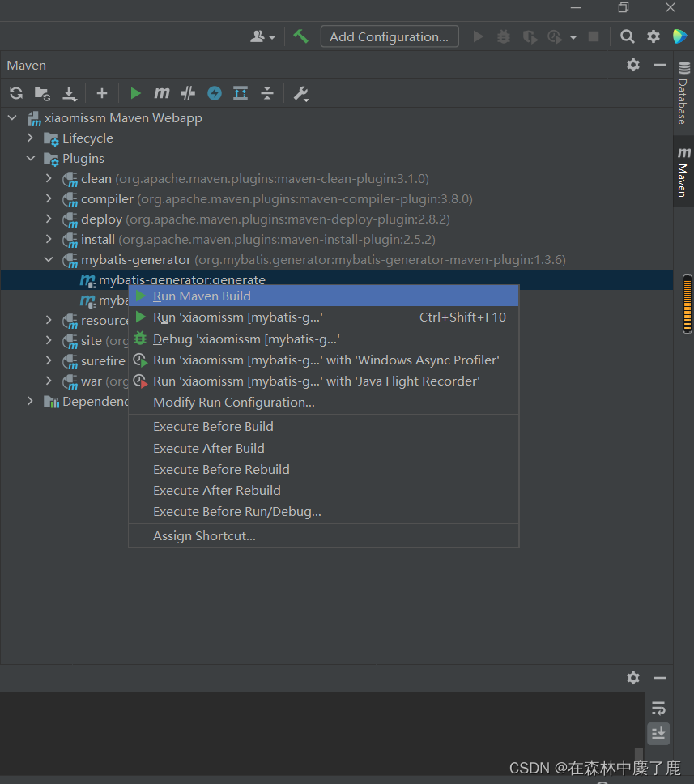Expand the Dependencies node
Image resolution: width=694 pixels, height=784 pixels.
tap(31, 402)
